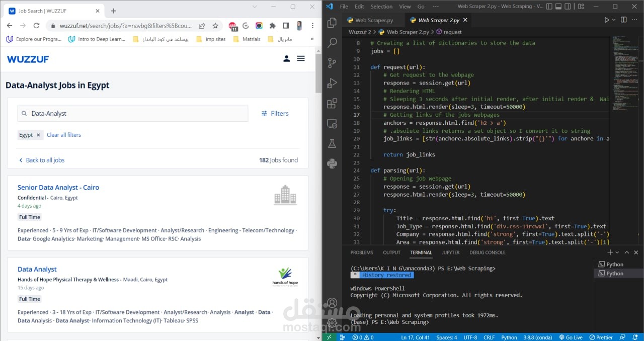
Task: Open the Edit menu in VS Code
Action: tap(359, 7)
